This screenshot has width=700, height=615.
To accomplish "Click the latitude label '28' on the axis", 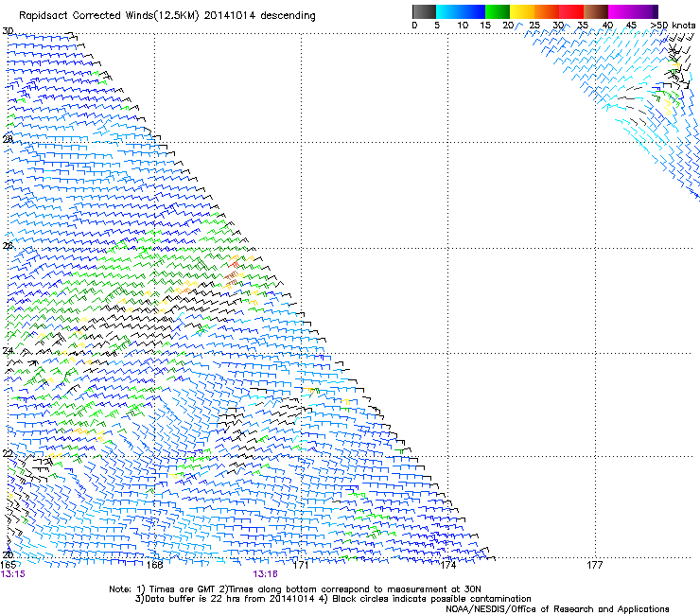I will point(8,139).
